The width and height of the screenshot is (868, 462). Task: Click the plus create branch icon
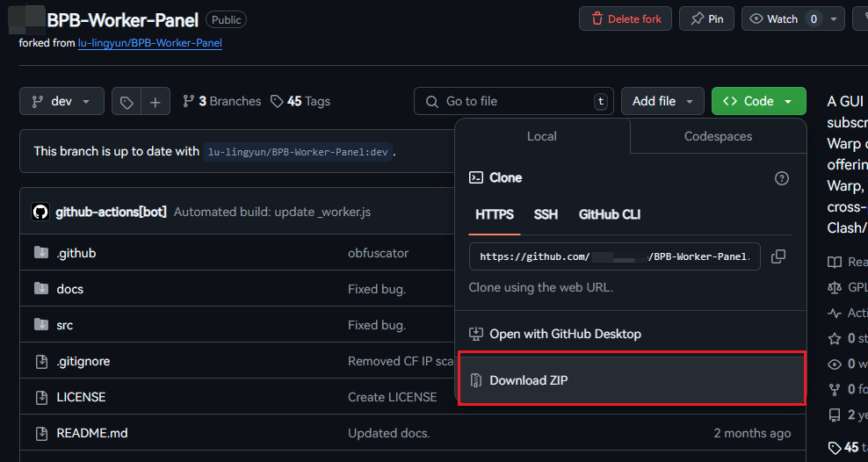point(156,102)
